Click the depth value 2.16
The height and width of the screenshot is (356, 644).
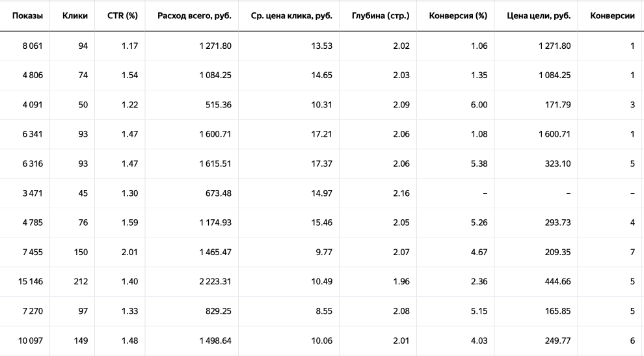click(401, 193)
